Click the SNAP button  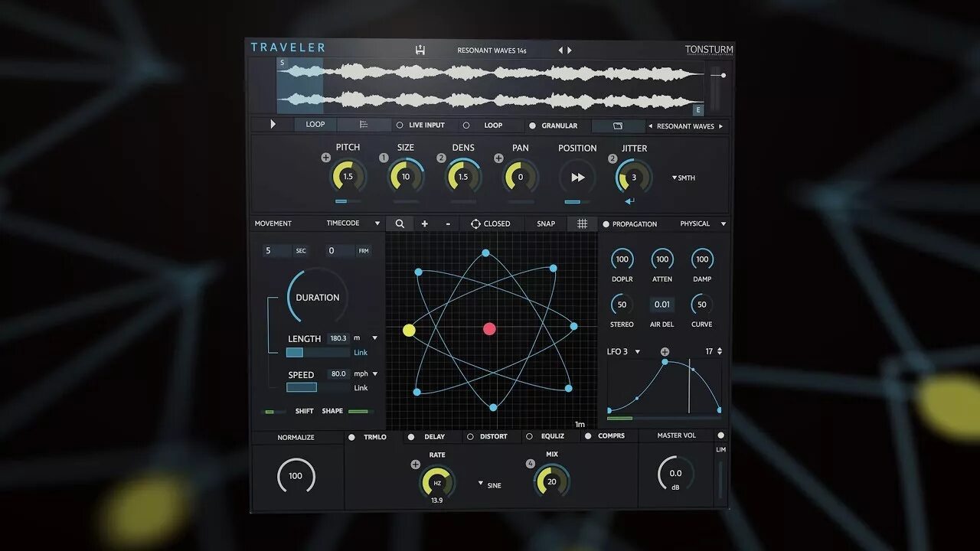pyautogui.click(x=546, y=223)
